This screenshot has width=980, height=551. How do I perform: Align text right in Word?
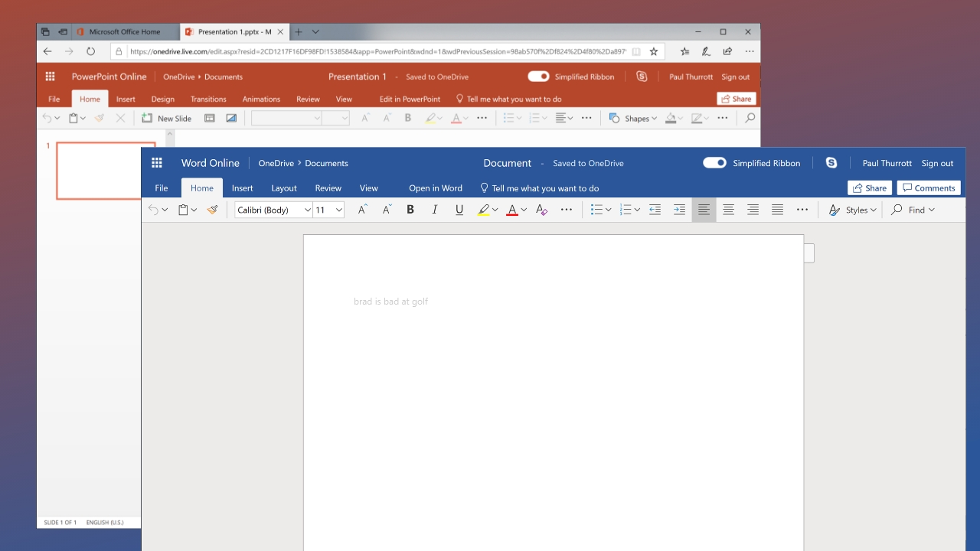(753, 210)
